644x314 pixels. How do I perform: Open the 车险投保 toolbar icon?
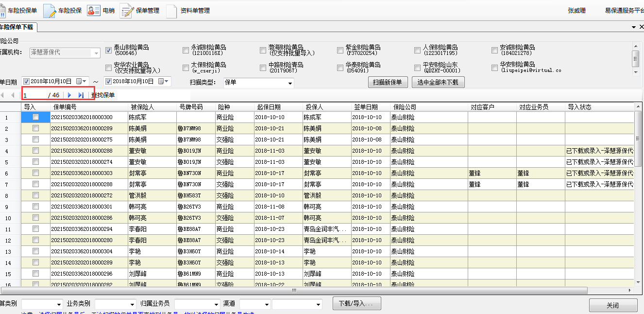click(x=50, y=10)
